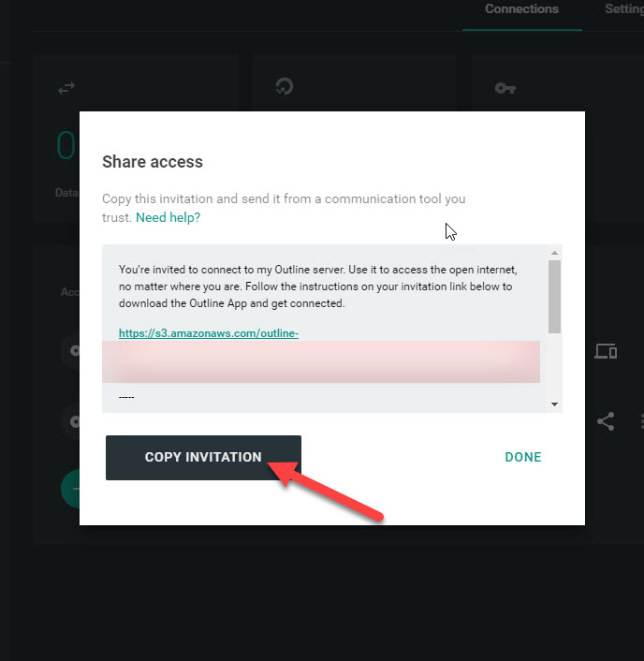Close the dialog with DONE
644x661 pixels.
(523, 457)
